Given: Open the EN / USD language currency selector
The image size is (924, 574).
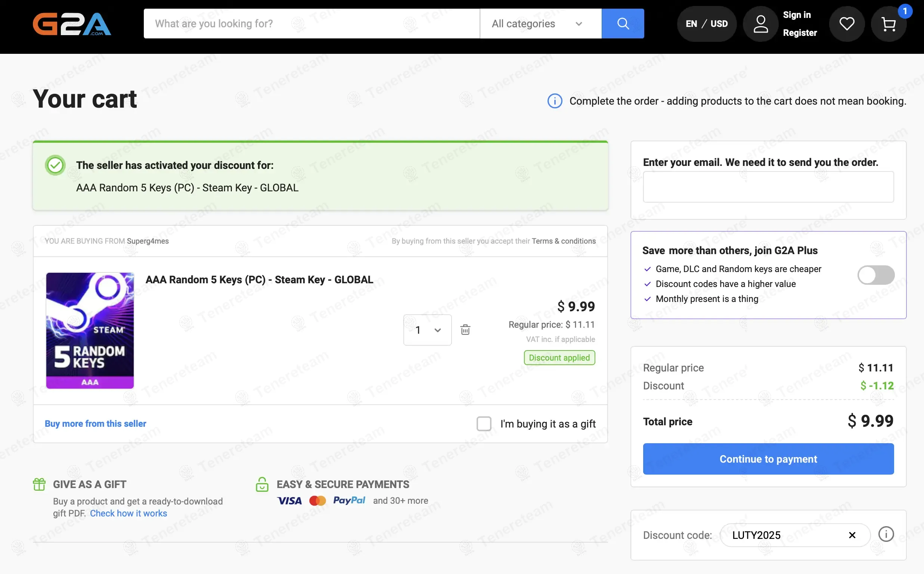Looking at the screenshot, I should click(x=706, y=24).
